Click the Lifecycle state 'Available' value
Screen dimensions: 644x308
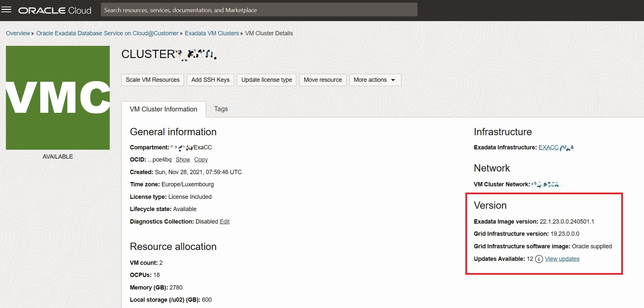[x=185, y=209]
